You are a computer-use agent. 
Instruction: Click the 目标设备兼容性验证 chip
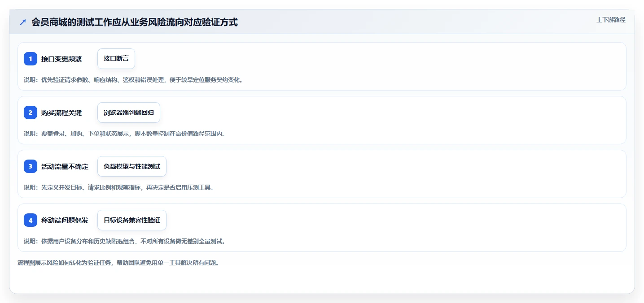[x=132, y=220]
